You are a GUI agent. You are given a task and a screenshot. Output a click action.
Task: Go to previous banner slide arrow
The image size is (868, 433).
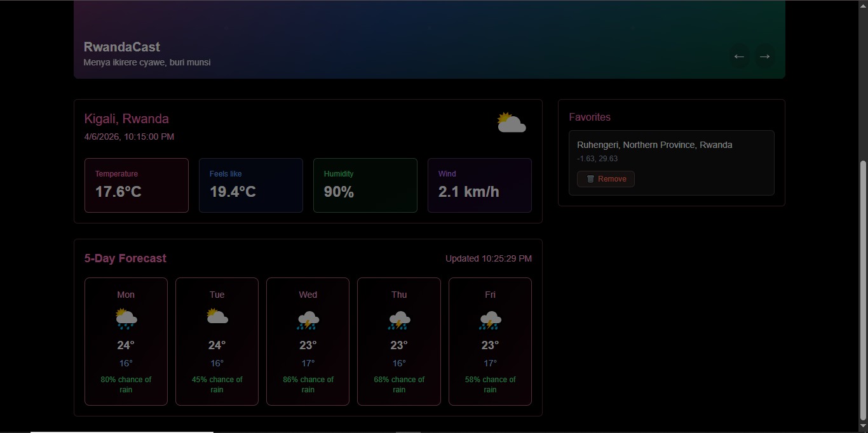point(739,57)
